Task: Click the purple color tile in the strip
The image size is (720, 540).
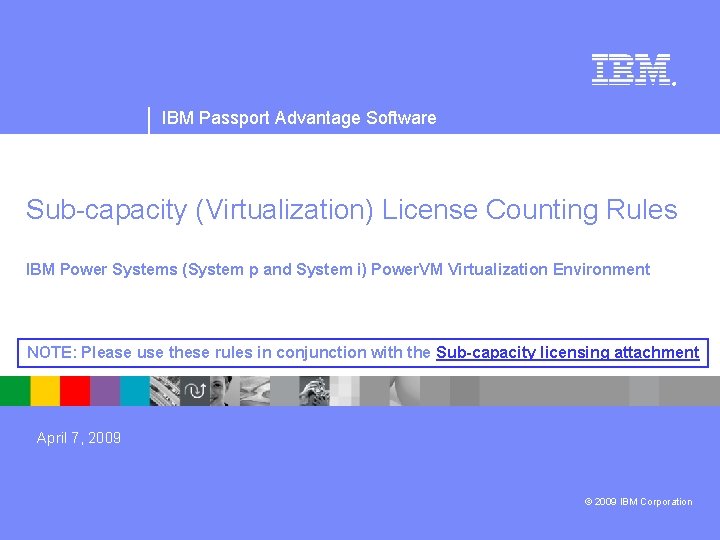Action: point(105,391)
